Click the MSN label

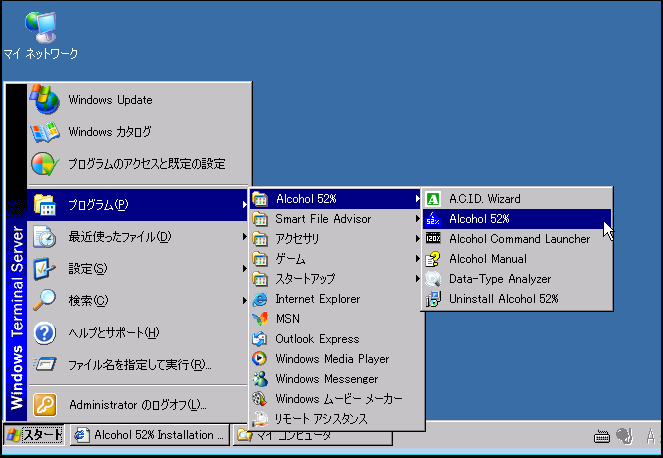pos(288,319)
